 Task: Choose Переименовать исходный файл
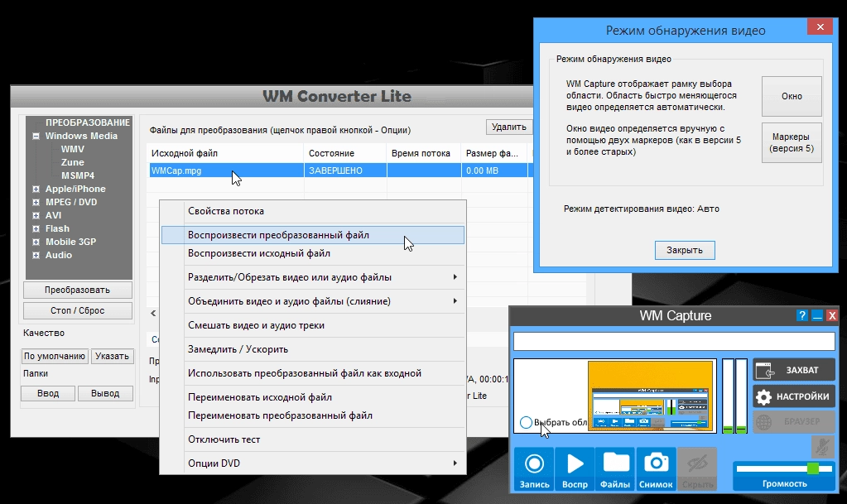[x=313, y=397]
